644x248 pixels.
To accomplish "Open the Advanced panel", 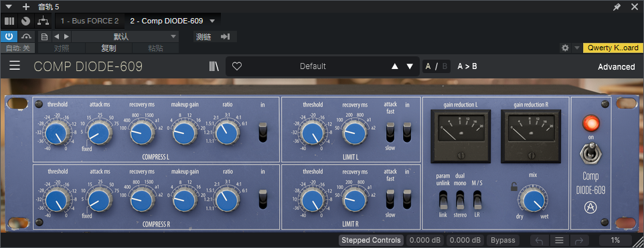I will click(x=616, y=66).
